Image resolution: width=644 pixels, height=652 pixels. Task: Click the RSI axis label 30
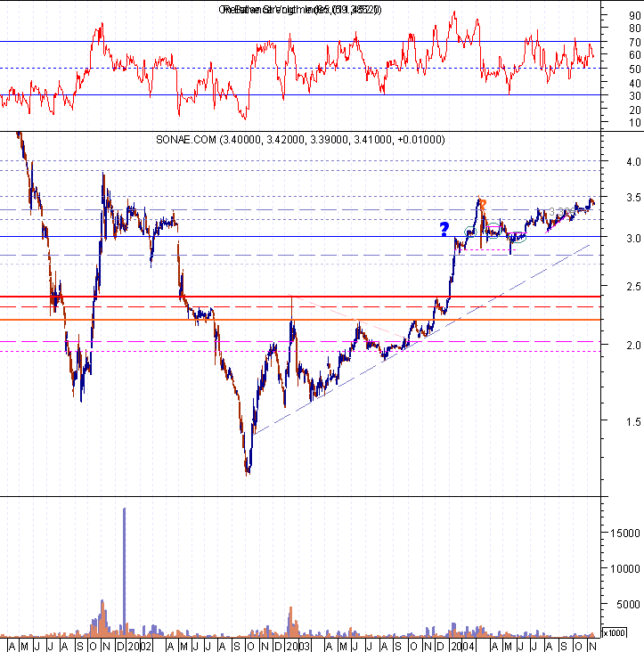pyautogui.click(x=634, y=96)
